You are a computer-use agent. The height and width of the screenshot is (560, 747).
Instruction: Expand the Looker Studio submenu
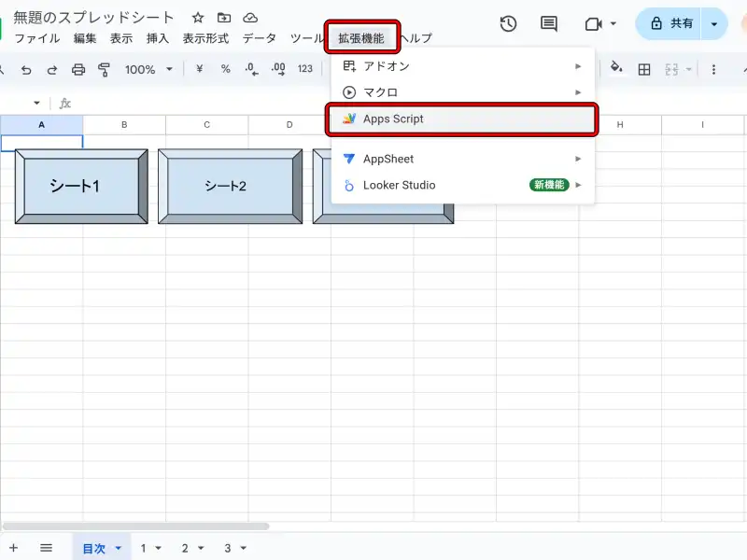pyautogui.click(x=462, y=185)
